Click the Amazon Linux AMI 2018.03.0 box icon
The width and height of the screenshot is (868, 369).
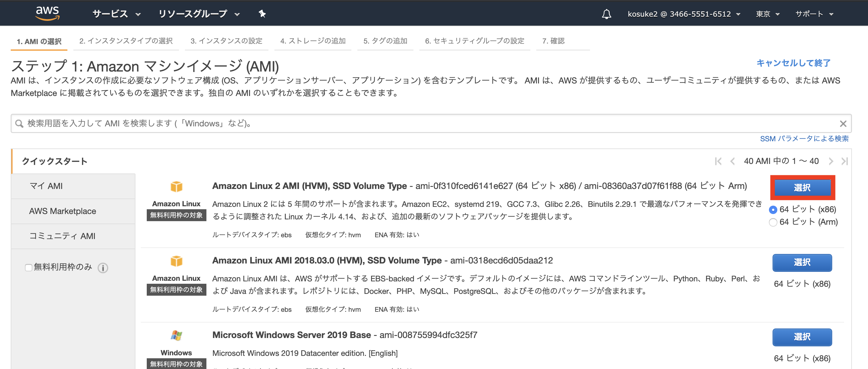click(176, 261)
